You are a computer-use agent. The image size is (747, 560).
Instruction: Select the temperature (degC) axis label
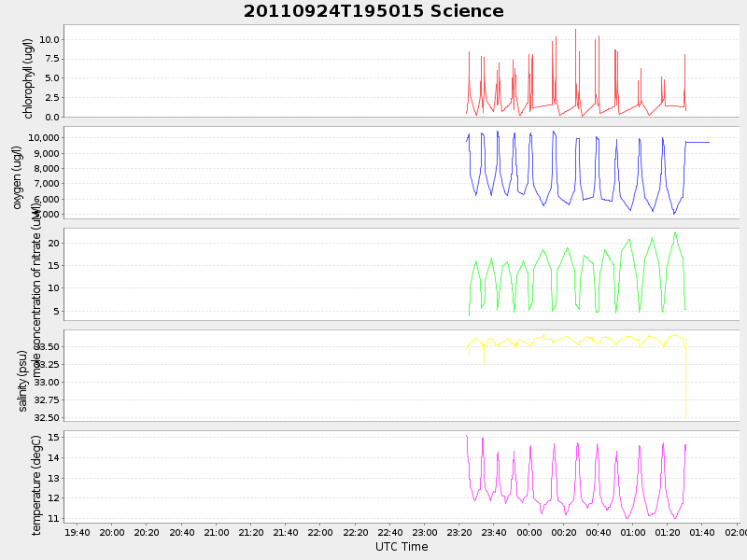37,483
